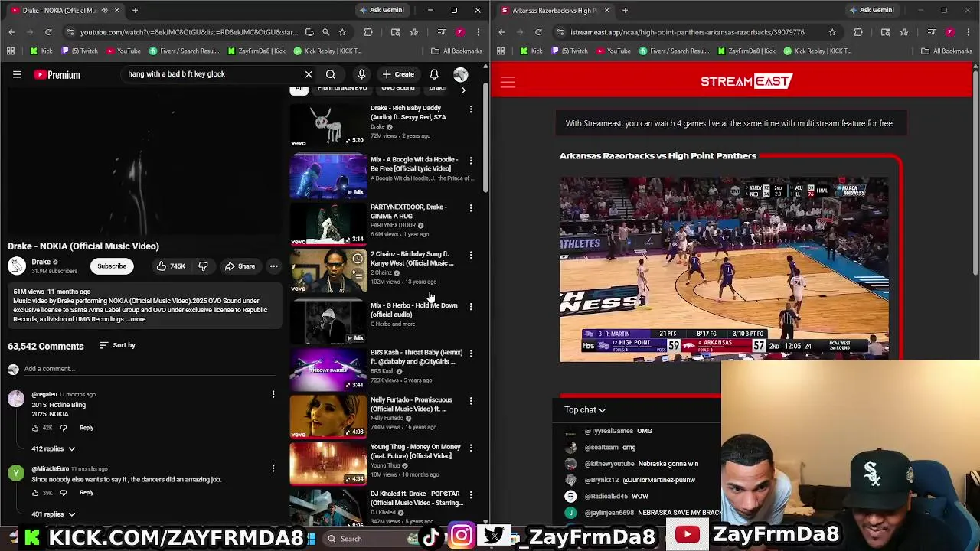Expand video description with ...more
The width and height of the screenshot is (980, 551).
136,319
